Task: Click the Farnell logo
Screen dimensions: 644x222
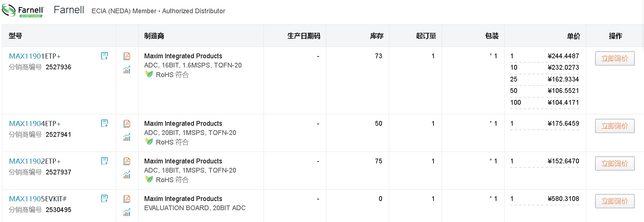Action: tap(23, 10)
